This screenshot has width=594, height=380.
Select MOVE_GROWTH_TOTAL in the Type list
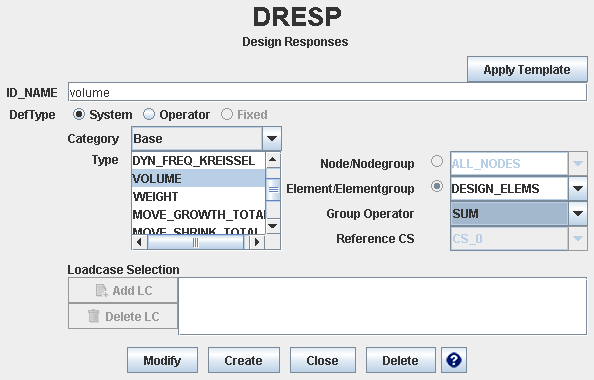[199, 214]
